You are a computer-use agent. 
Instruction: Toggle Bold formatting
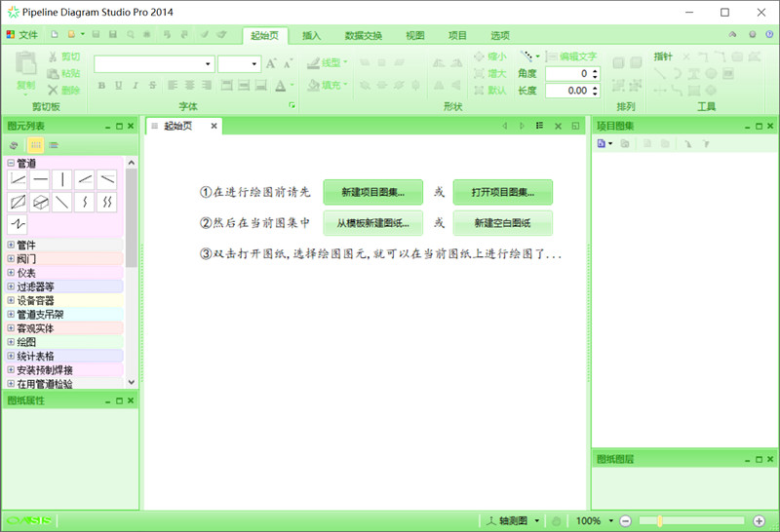(x=101, y=86)
